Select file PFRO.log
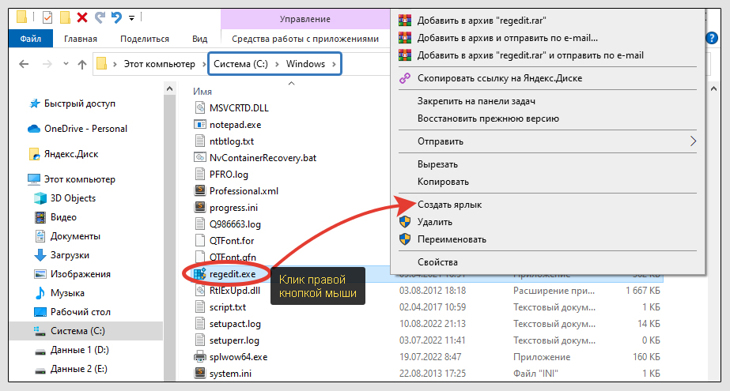This screenshot has width=730, height=391. [x=229, y=174]
